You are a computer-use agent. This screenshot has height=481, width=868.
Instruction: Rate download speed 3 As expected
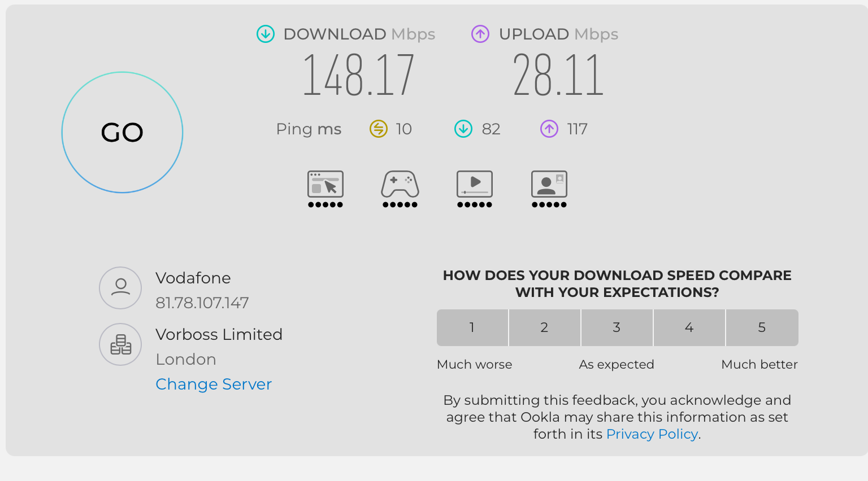tap(617, 327)
